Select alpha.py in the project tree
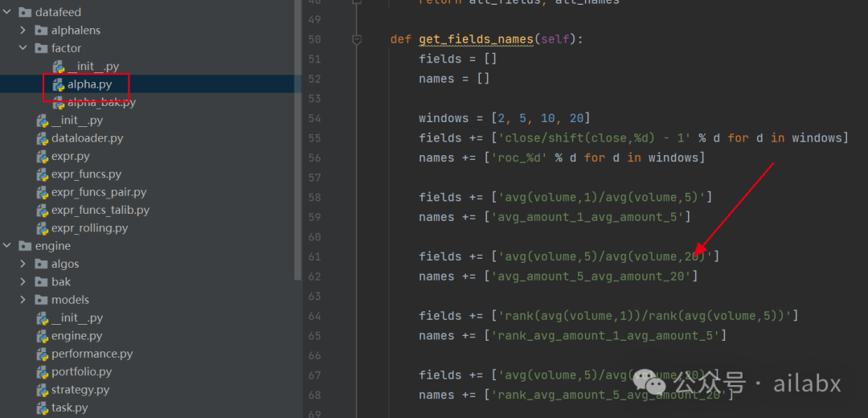This screenshot has width=868, height=418. coord(90,84)
